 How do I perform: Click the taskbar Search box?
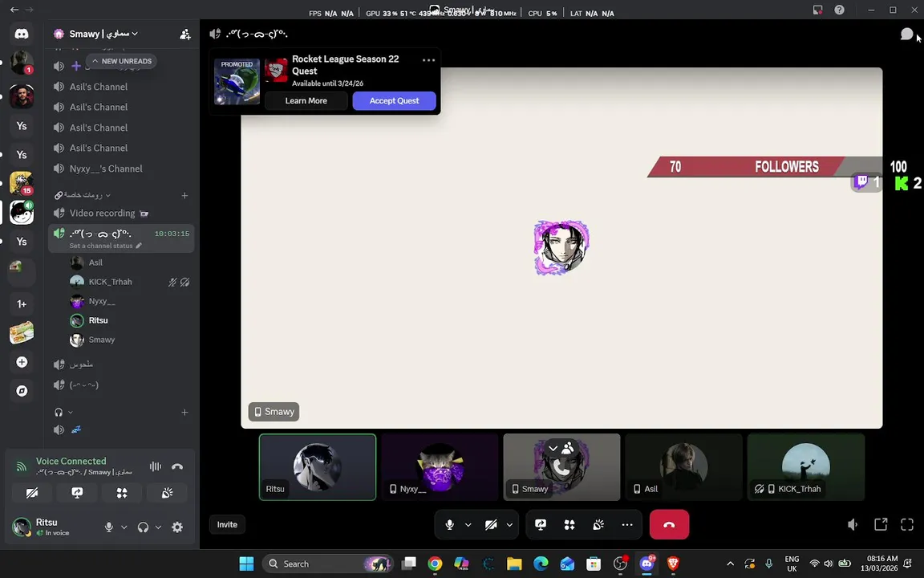(x=328, y=564)
